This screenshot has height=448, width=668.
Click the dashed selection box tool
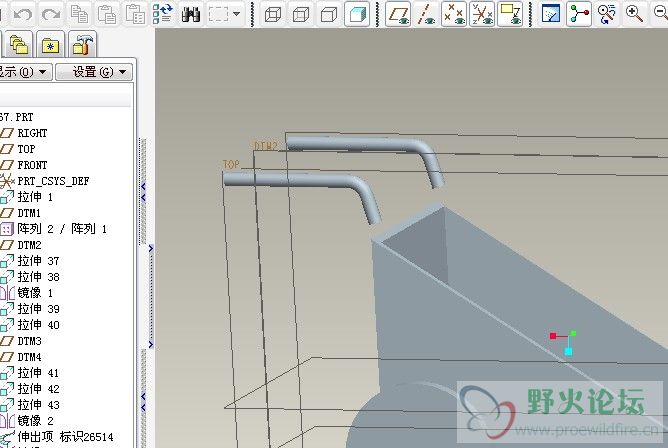[218, 14]
